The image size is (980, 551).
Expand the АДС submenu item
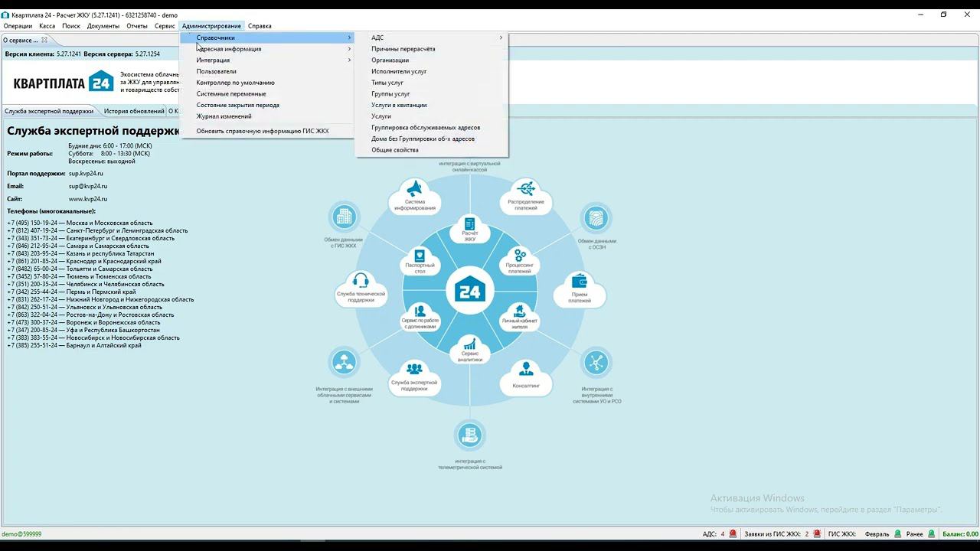coord(432,37)
